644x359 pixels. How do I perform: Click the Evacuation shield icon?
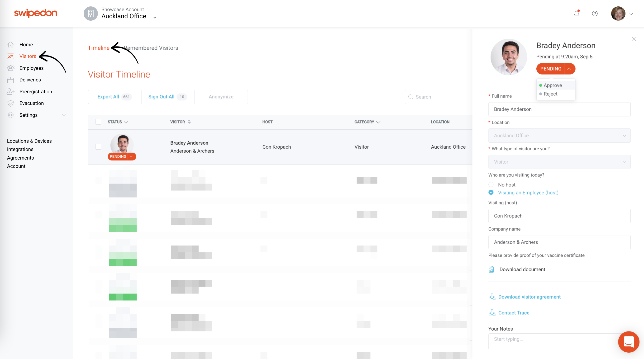click(x=10, y=103)
